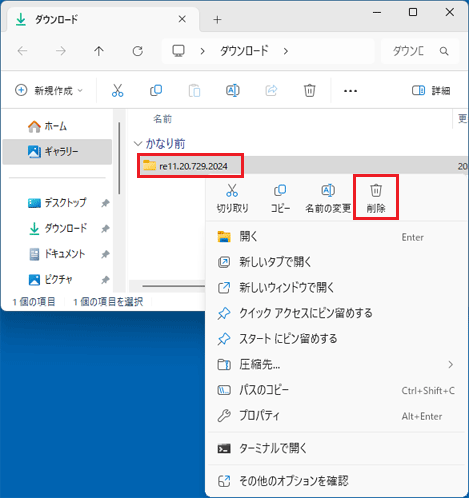Click the 名前 column header
The width and height of the screenshot is (469, 498).
[162, 119]
